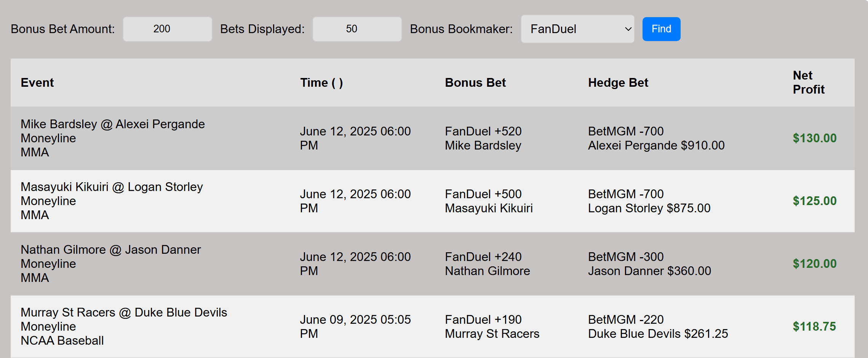Click the FanDuel +190 Murray St Racers bonus bet
Image resolution: width=868 pixels, height=358 pixels.
pyautogui.click(x=492, y=326)
